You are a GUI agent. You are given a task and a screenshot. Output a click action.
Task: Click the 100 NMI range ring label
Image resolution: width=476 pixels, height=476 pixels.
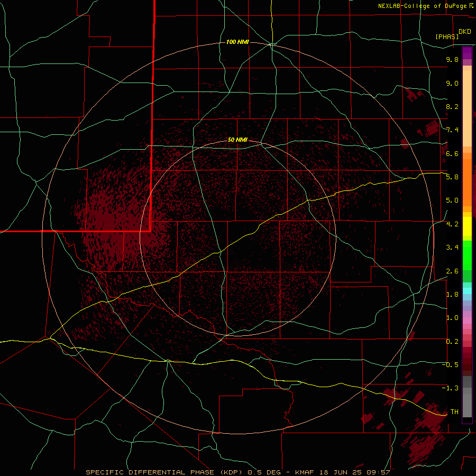click(237, 42)
